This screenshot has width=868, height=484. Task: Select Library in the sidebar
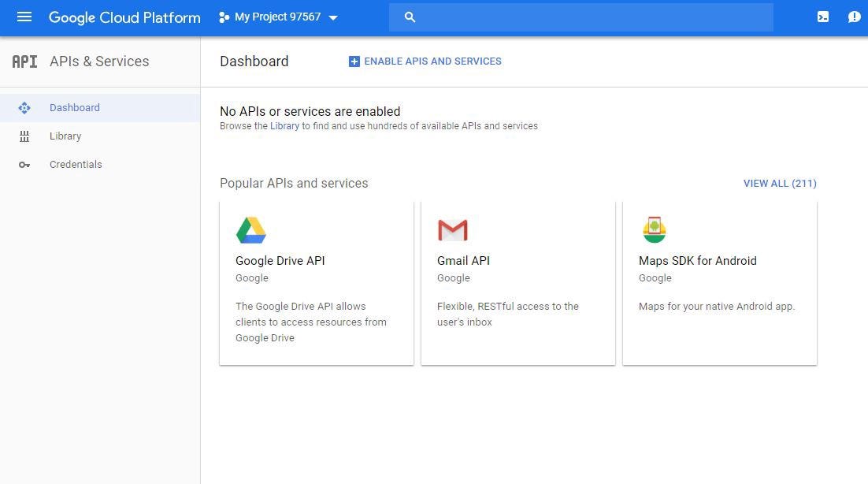click(100, 136)
